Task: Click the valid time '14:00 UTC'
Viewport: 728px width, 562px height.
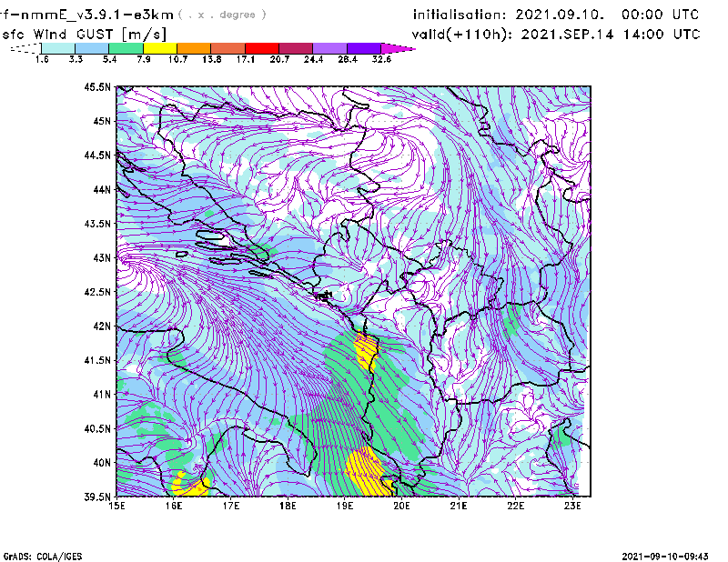Action: [x=662, y=34]
